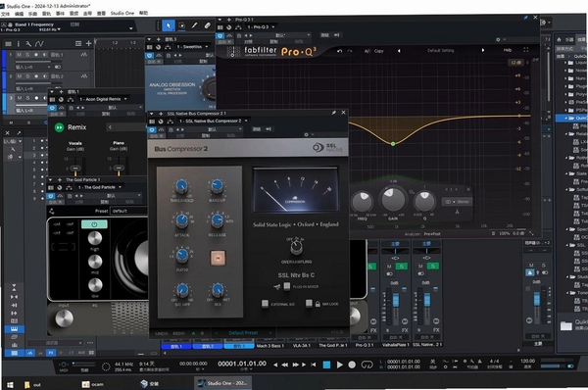Select the Range tool next to Arrow

[182, 25]
